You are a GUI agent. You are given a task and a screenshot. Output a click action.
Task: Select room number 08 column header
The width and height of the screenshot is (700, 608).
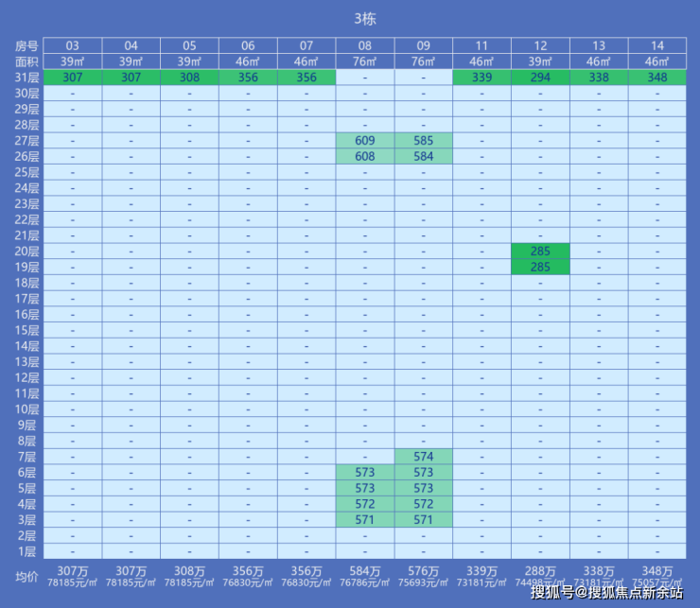tap(364, 45)
